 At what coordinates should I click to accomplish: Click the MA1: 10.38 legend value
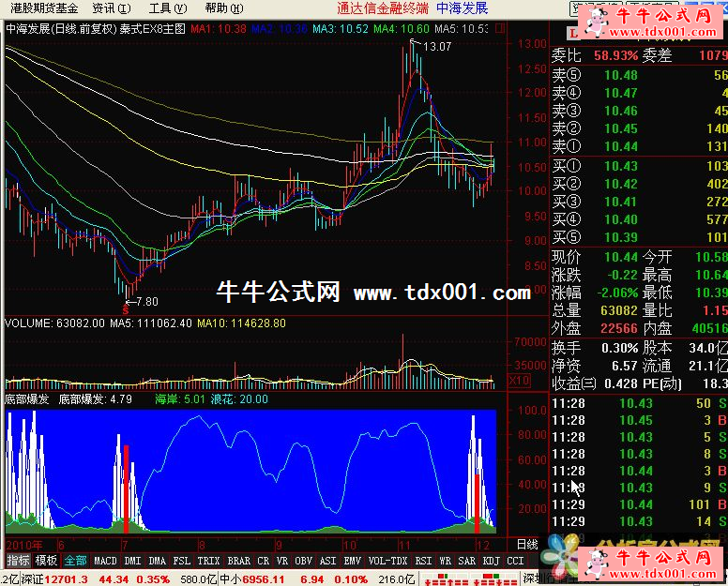pos(219,29)
